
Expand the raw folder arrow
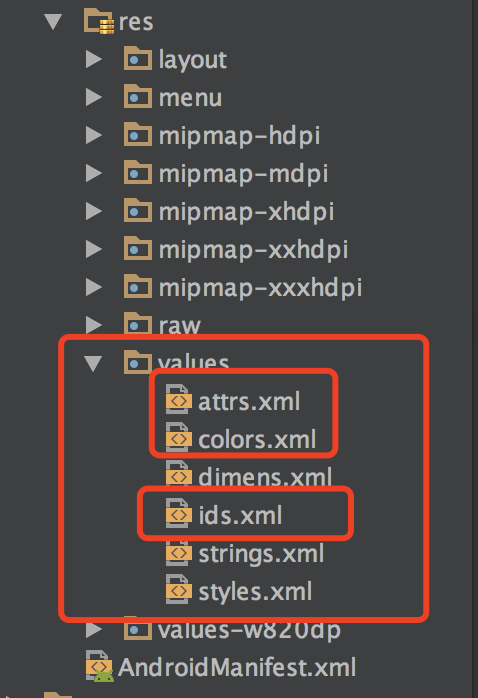click(x=93, y=325)
